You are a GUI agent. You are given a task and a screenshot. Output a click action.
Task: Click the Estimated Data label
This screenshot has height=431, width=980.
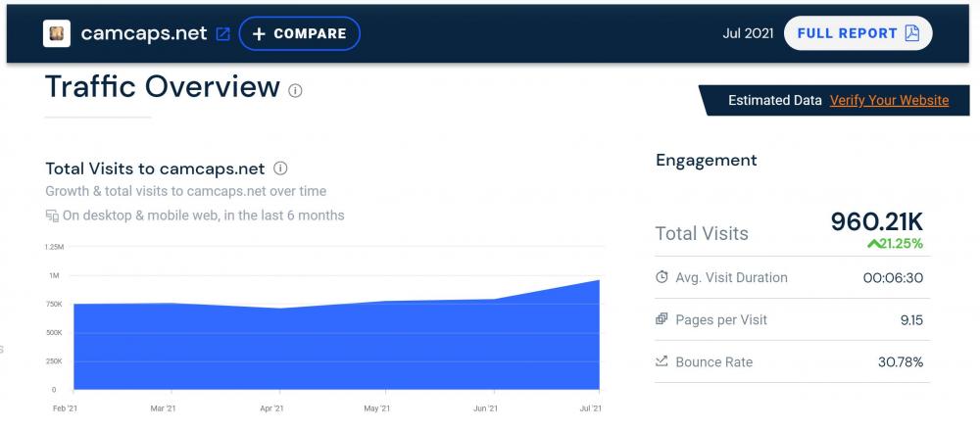click(774, 100)
